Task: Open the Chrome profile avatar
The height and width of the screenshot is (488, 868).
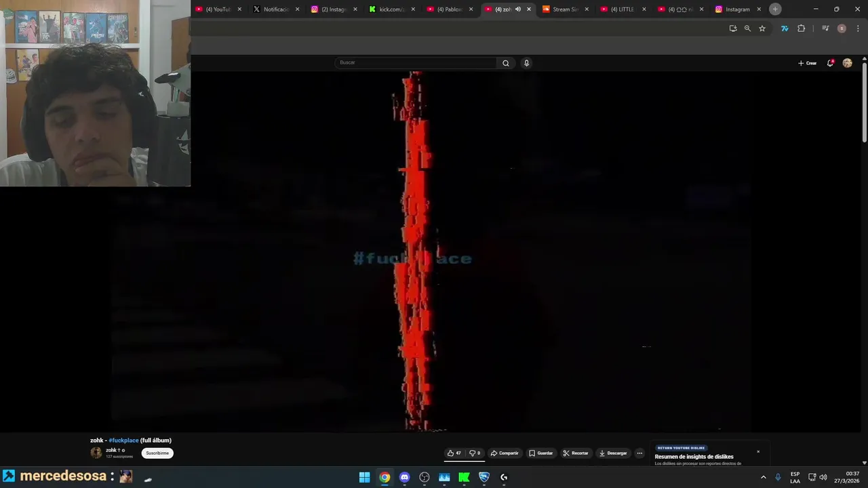Action: click(x=842, y=28)
